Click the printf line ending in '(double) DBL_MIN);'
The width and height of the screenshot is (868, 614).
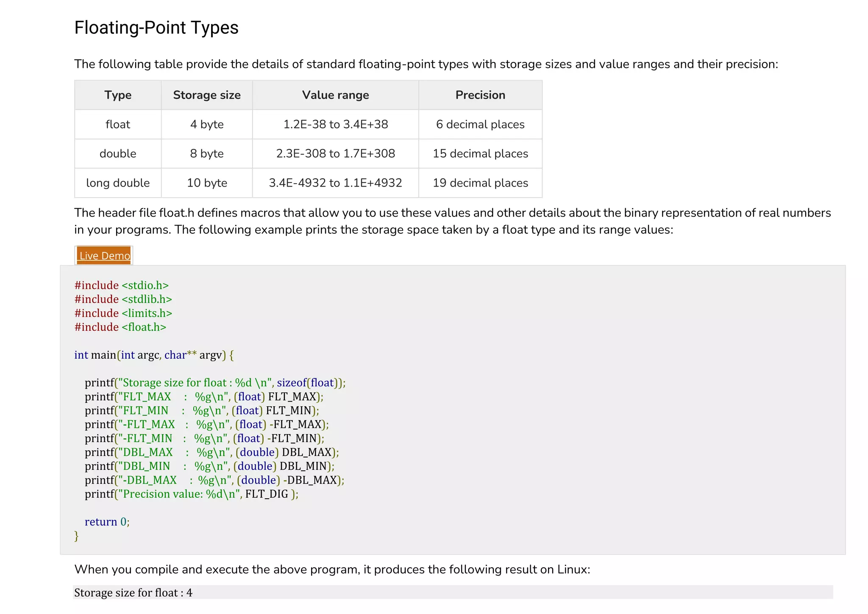[210, 466]
